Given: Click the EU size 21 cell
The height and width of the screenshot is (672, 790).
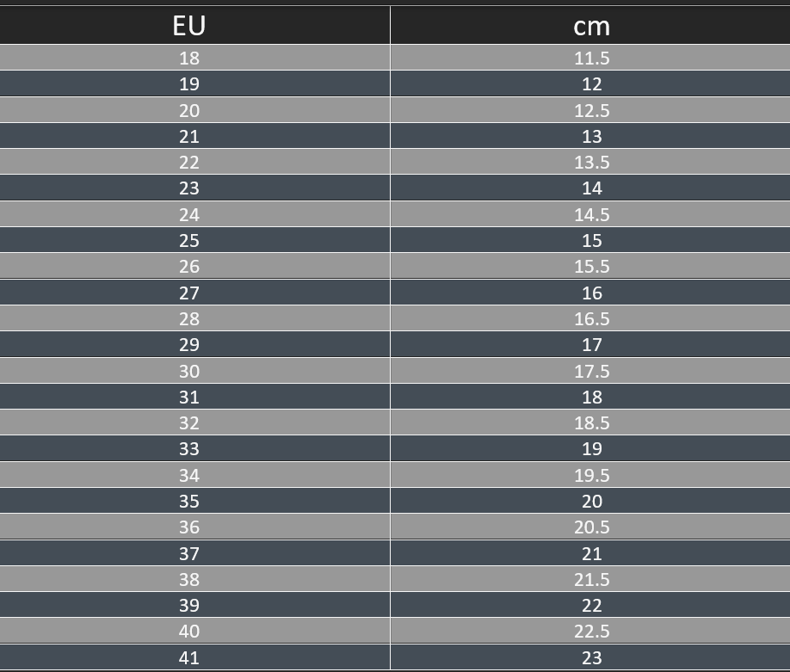Looking at the screenshot, I should pos(189,136).
